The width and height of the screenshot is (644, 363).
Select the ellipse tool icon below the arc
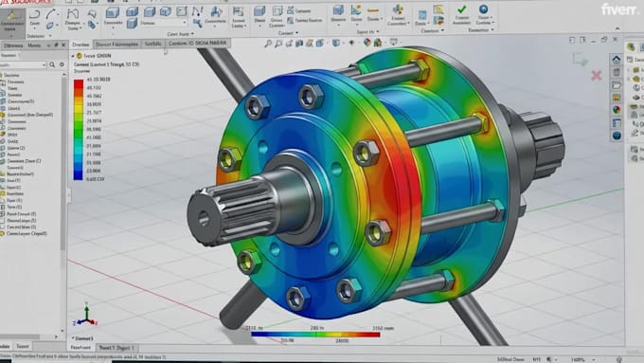coord(50,26)
